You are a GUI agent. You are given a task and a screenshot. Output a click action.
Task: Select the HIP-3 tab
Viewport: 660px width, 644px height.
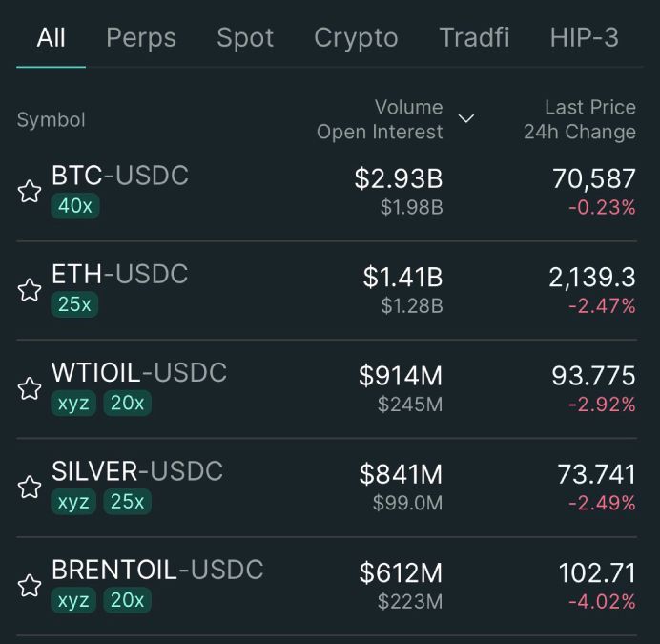pyautogui.click(x=584, y=38)
